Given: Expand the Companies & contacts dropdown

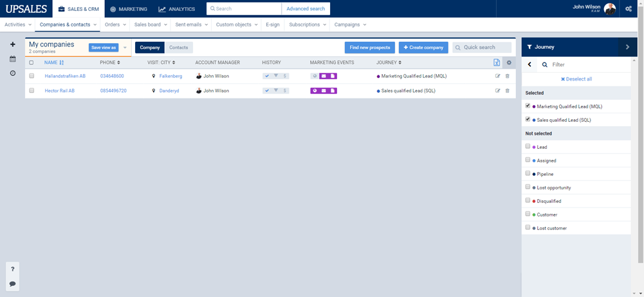Looking at the screenshot, I should pos(68,24).
